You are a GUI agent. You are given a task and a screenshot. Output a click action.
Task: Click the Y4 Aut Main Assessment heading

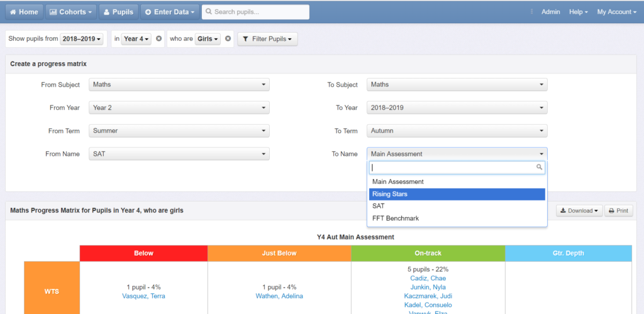pos(355,237)
